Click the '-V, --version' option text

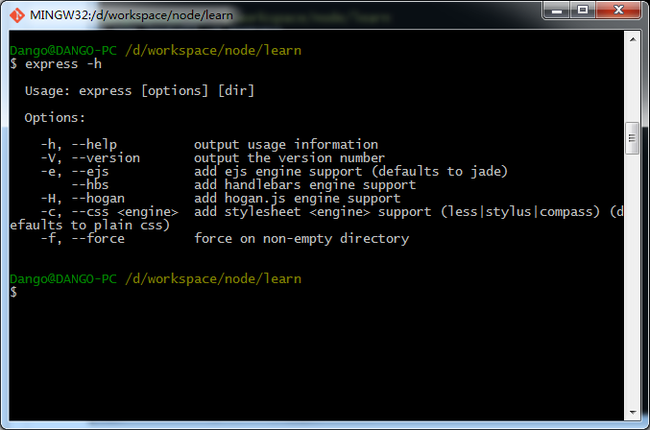pyautogui.click(x=90, y=158)
